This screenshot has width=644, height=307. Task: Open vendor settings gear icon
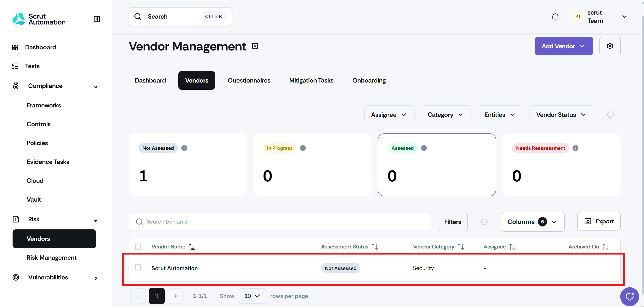click(609, 46)
